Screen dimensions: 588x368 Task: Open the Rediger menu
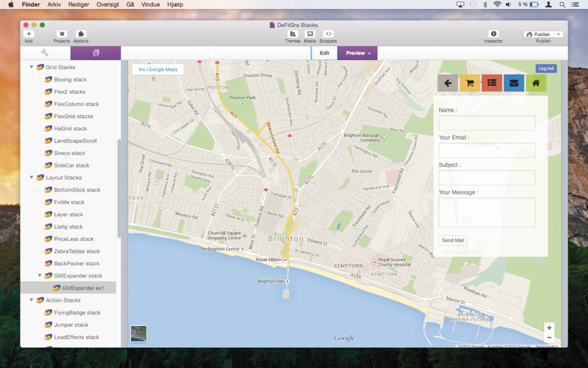tap(79, 4)
